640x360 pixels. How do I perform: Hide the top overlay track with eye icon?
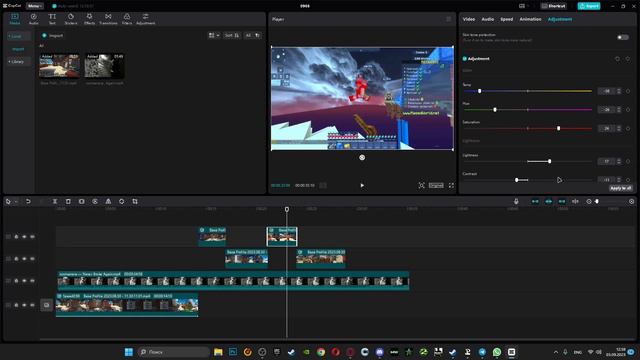(x=24, y=237)
